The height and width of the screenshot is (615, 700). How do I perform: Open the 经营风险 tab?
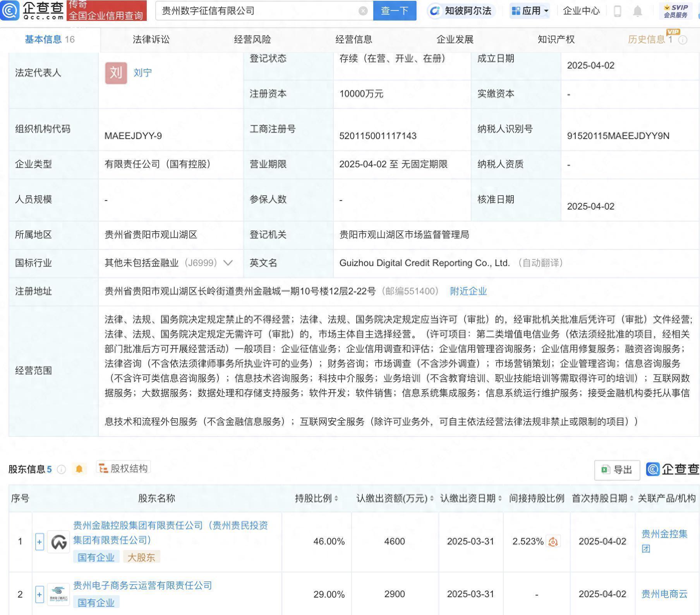pos(252,39)
